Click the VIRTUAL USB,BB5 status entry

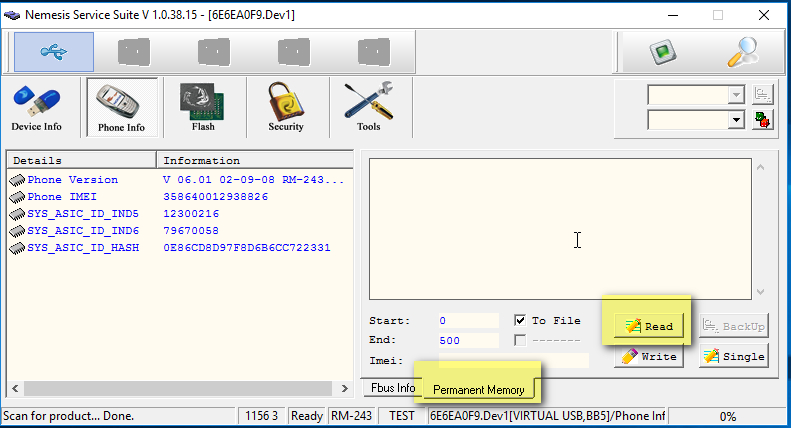[547, 416]
